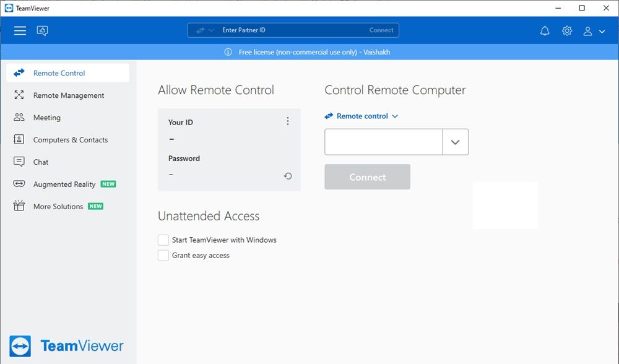The height and width of the screenshot is (364, 619).
Task: Click the TeamViewer logo at bottom left
Action: pos(66,346)
